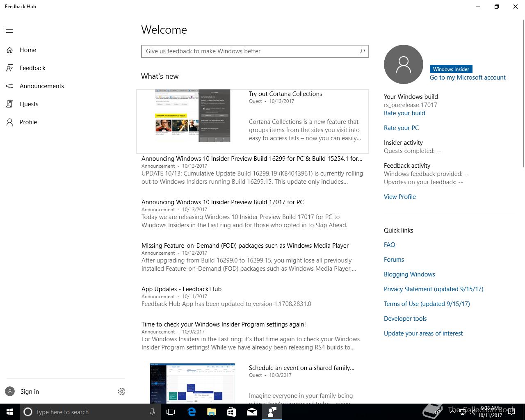Open Build 16299 announcement

click(252, 159)
